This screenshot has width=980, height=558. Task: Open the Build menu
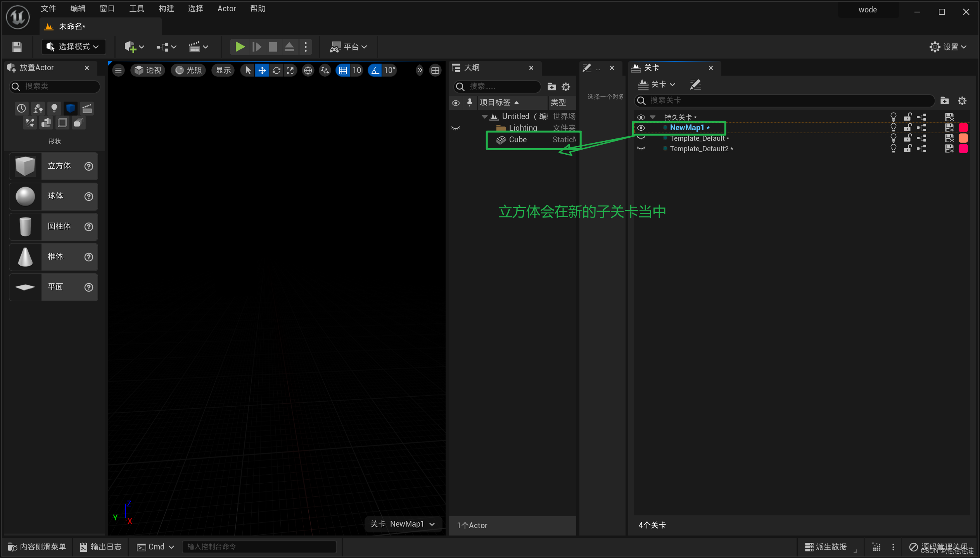[166, 9]
